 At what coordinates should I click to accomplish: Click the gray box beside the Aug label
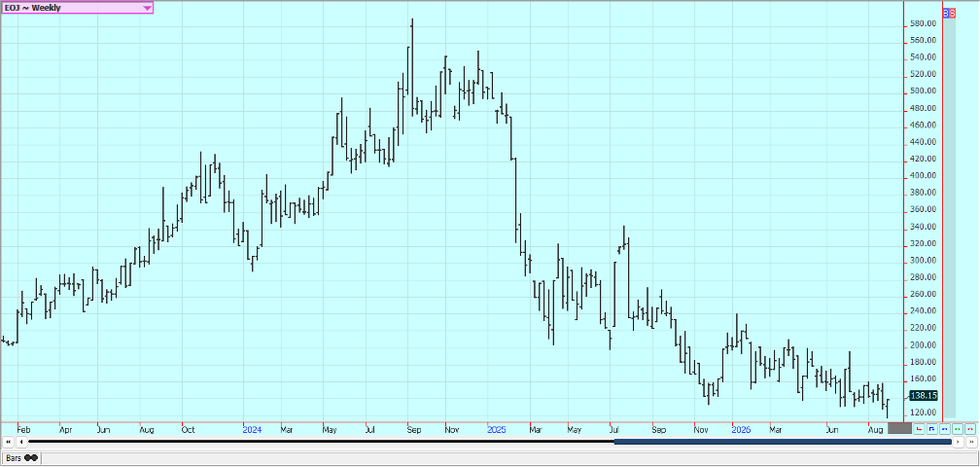[x=899, y=428]
